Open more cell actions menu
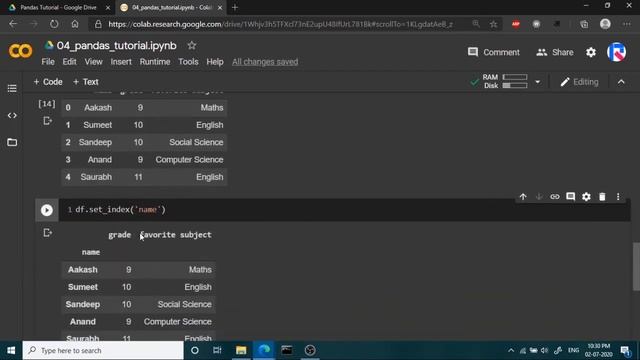 618,197
